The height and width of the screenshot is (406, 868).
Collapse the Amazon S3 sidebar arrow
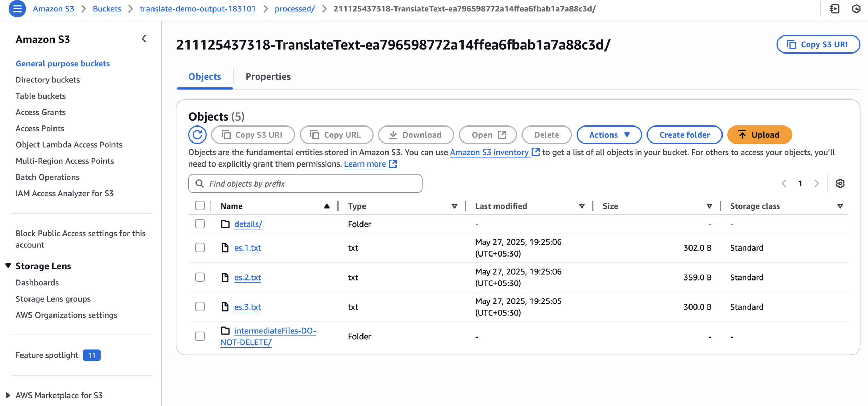point(144,39)
